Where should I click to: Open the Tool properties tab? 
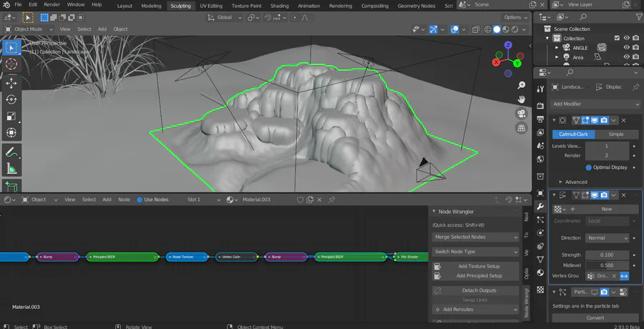[540, 88]
